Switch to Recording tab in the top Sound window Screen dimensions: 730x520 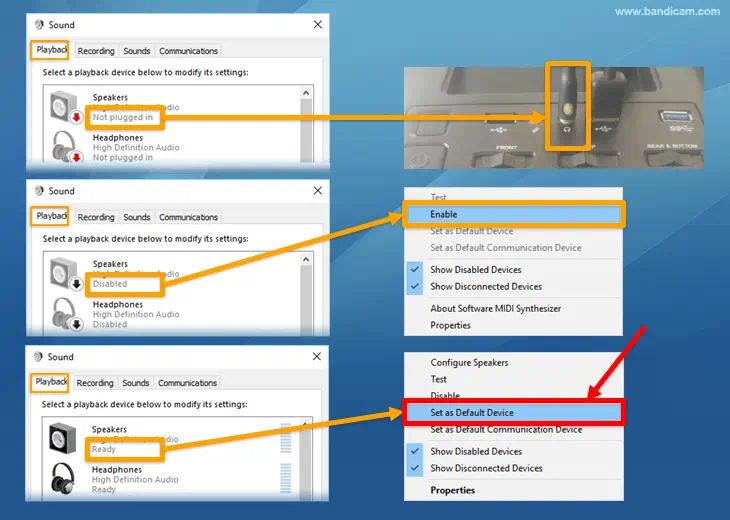pos(95,51)
